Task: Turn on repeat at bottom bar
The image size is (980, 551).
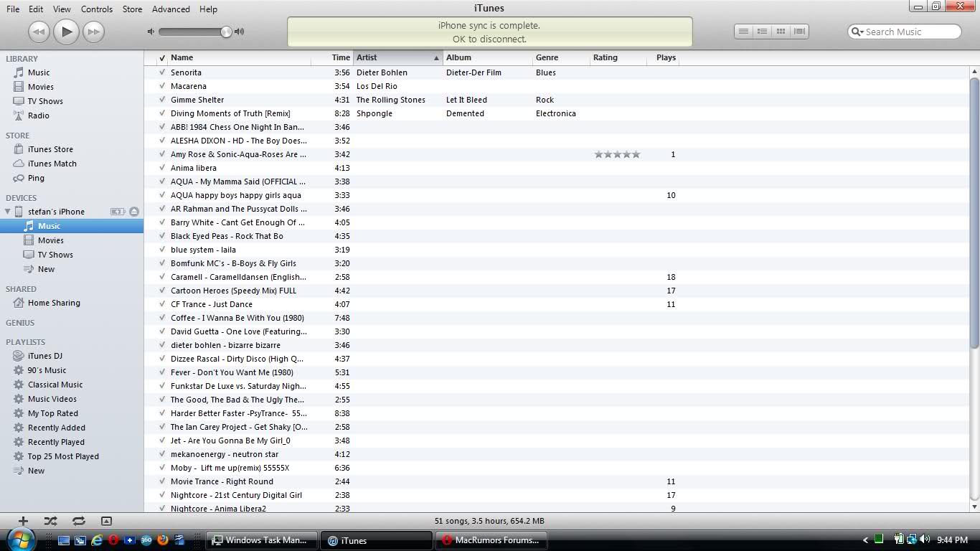Action: 79,521
